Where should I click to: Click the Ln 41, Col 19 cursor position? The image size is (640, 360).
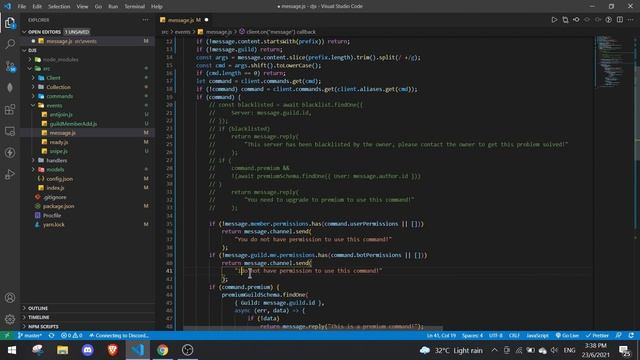pos(441,336)
